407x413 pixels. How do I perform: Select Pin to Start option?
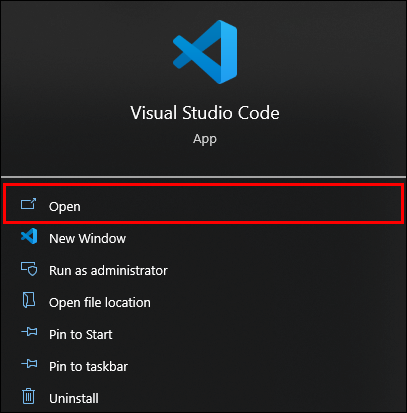click(80, 334)
